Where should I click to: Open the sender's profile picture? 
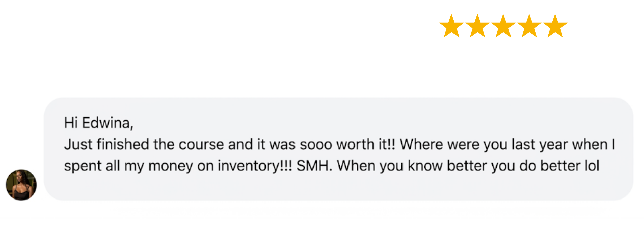21,185
